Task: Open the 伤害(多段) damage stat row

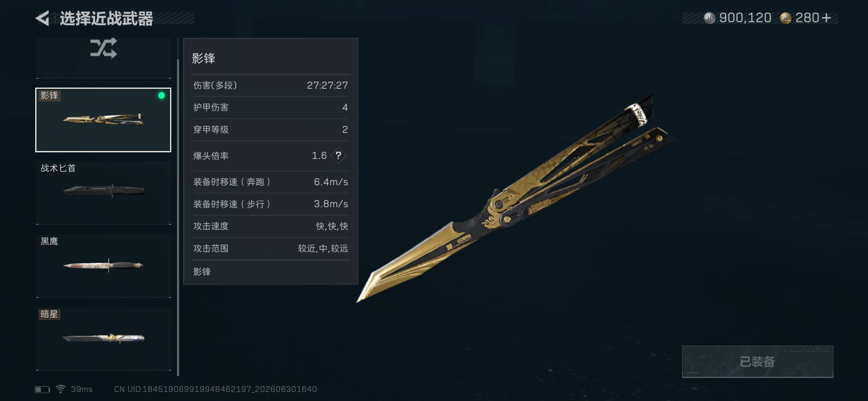Action: click(x=270, y=85)
